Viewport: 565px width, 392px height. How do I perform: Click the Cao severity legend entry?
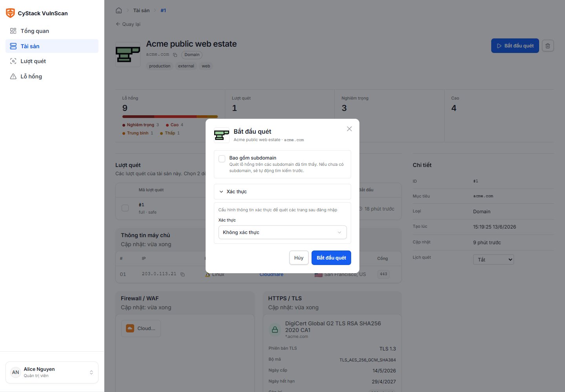(175, 125)
